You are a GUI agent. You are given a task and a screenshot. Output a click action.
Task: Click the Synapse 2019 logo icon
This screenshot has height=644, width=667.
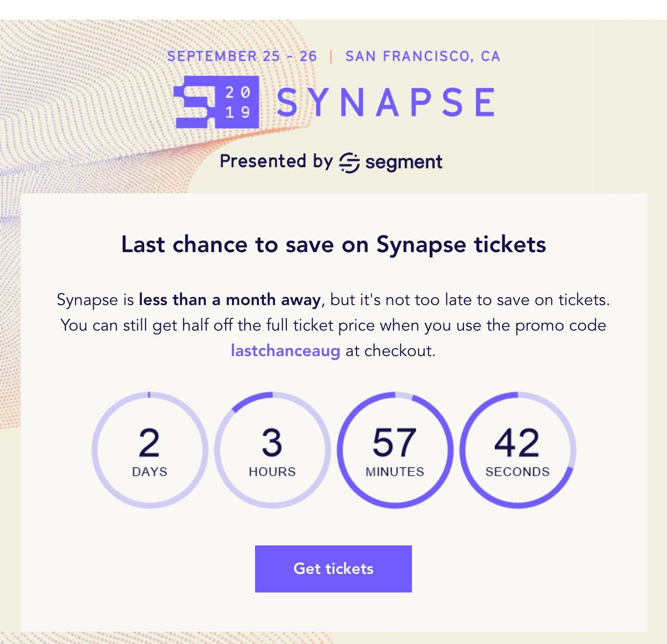click(x=216, y=102)
